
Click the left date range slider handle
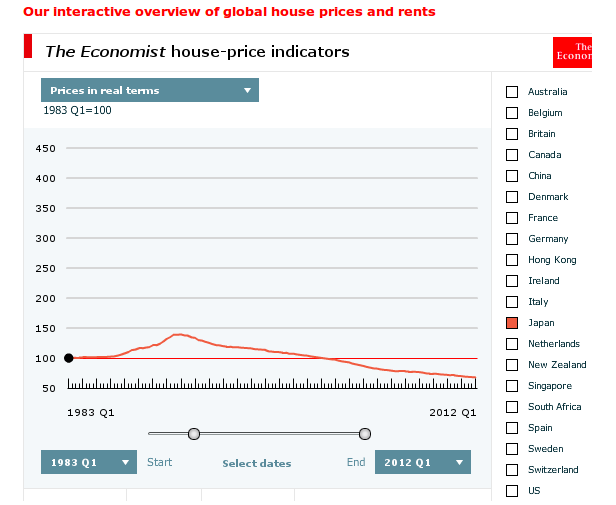[x=194, y=433]
